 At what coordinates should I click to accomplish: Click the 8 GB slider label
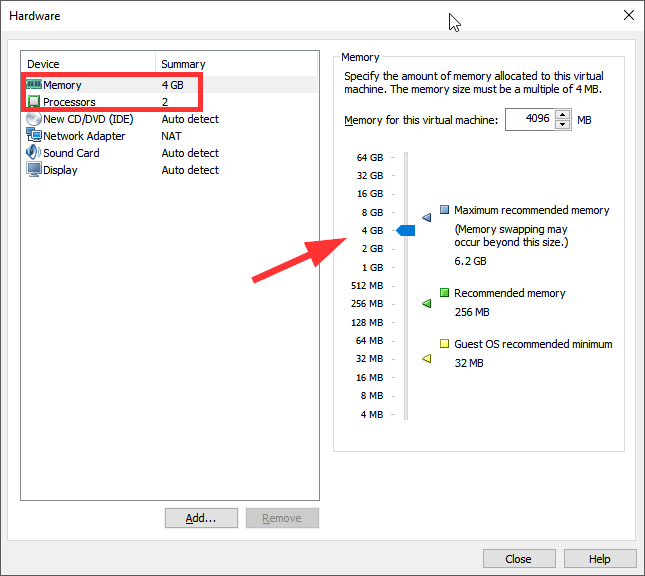pyautogui.click(x=372, y=212)
